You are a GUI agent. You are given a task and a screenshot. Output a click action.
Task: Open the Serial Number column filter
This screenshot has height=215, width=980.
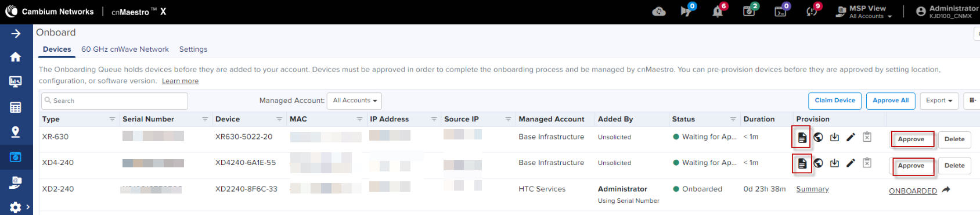tap(205, 119)
